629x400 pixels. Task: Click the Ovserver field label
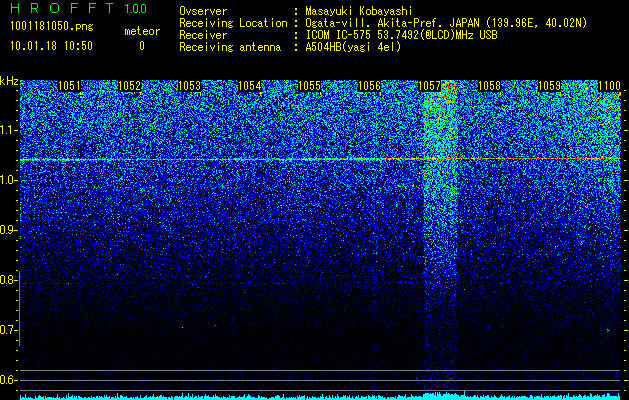pyautogui.click(x=203, y=11)
